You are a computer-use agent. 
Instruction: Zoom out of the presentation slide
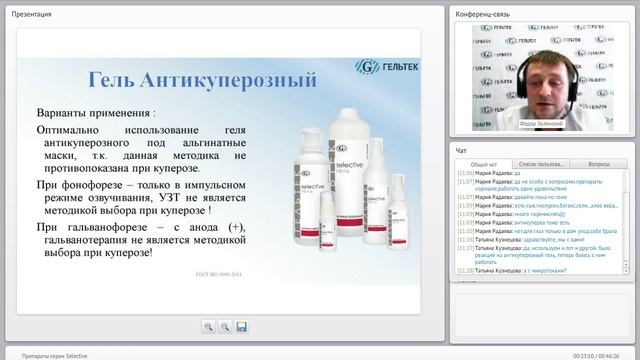coord(225,327)
